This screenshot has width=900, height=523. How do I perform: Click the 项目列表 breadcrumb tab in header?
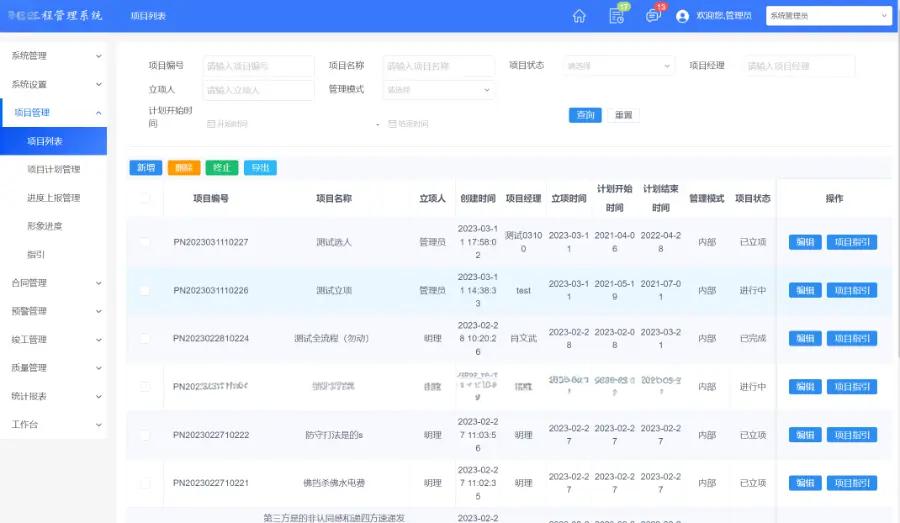point(148,16)
